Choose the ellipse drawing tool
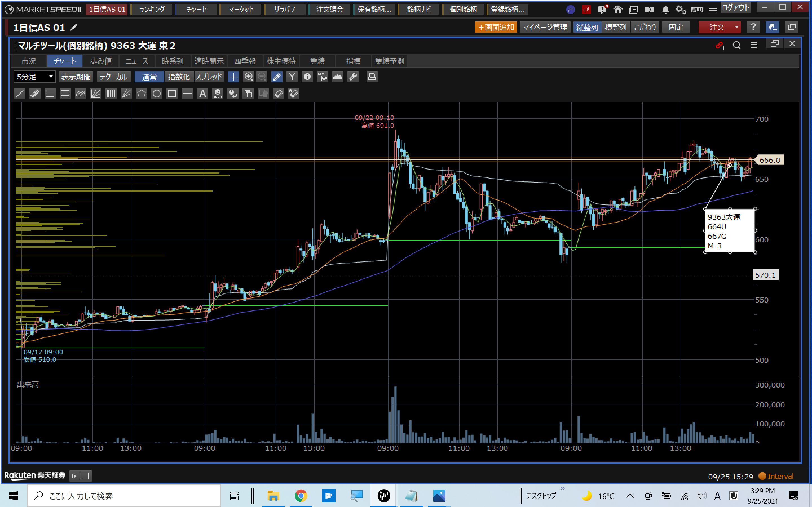 pos(156,94)
